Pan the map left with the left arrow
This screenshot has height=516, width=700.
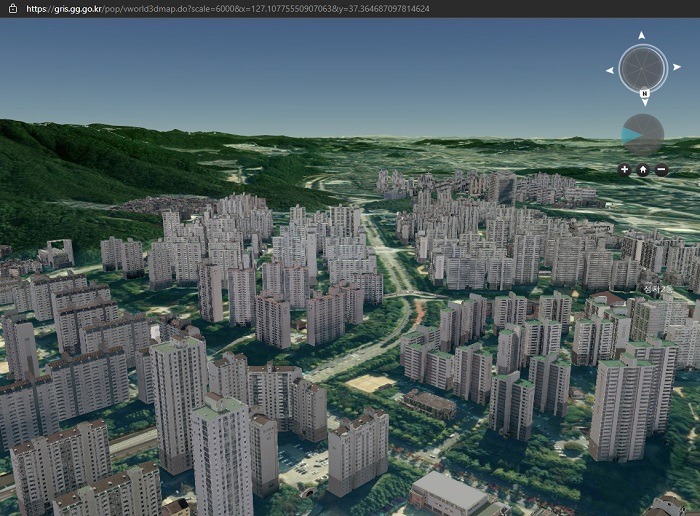click(609, 70)
